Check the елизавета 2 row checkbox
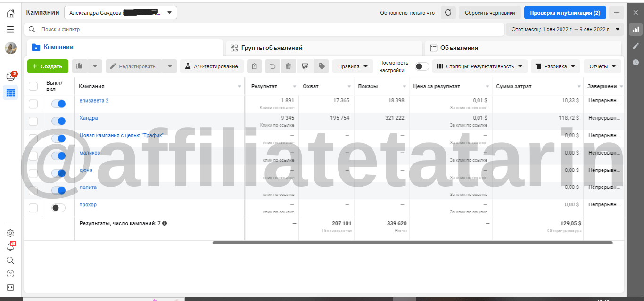This screenshot has height=301, width=644. 33,104
